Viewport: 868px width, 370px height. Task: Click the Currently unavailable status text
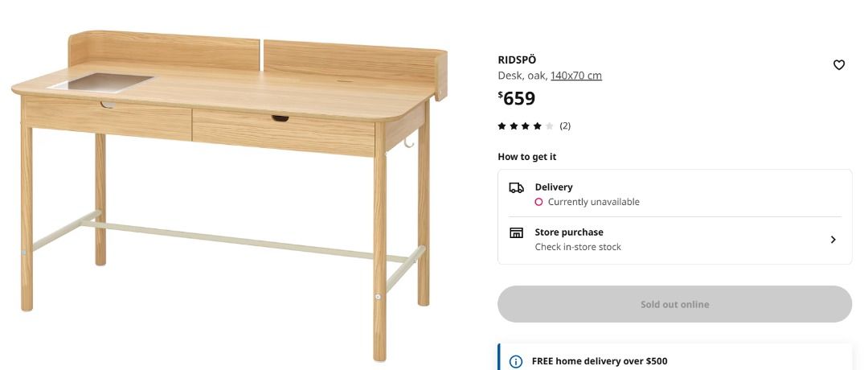593,202
